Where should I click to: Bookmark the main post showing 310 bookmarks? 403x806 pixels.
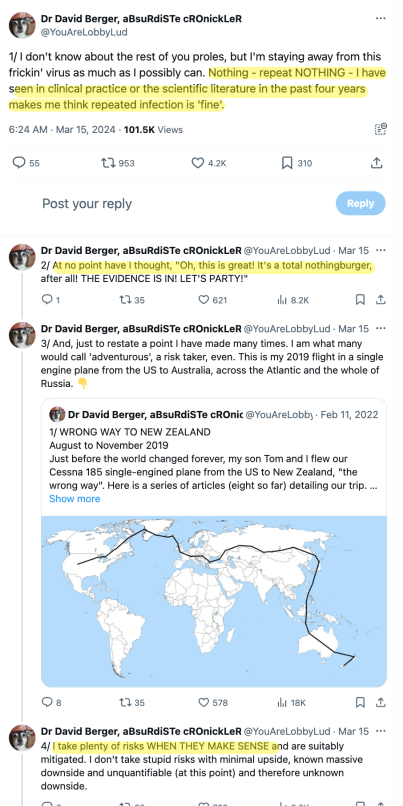pos(287,163)
